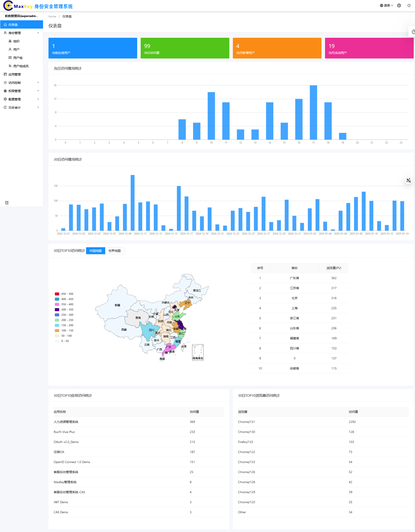Open the help question mark icon
The image size is (415, 532).
pos(413,32)
